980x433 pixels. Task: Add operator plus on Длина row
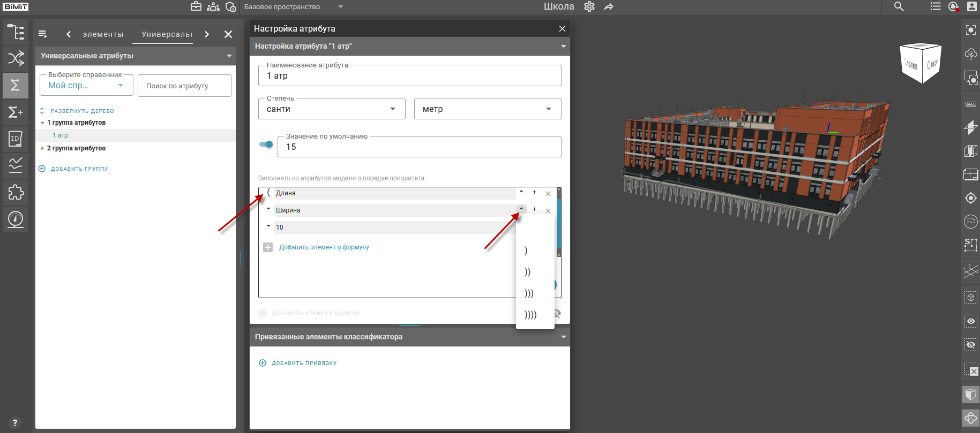534,192
